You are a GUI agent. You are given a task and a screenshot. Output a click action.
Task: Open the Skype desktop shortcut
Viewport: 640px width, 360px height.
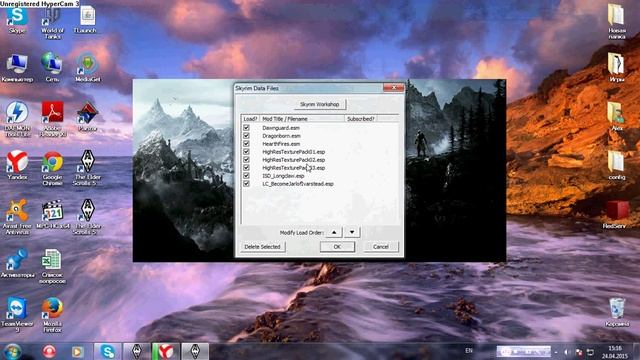tap(17, 20)
